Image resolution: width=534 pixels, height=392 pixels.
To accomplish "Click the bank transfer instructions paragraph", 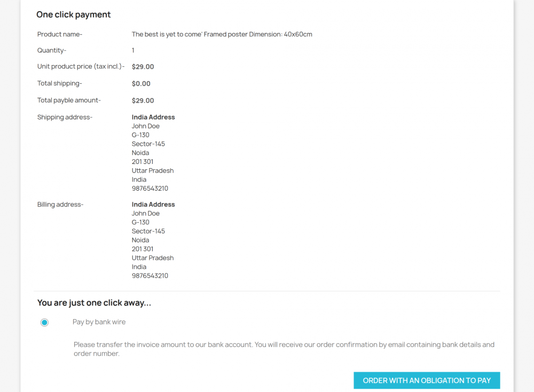I will (284, 349).
